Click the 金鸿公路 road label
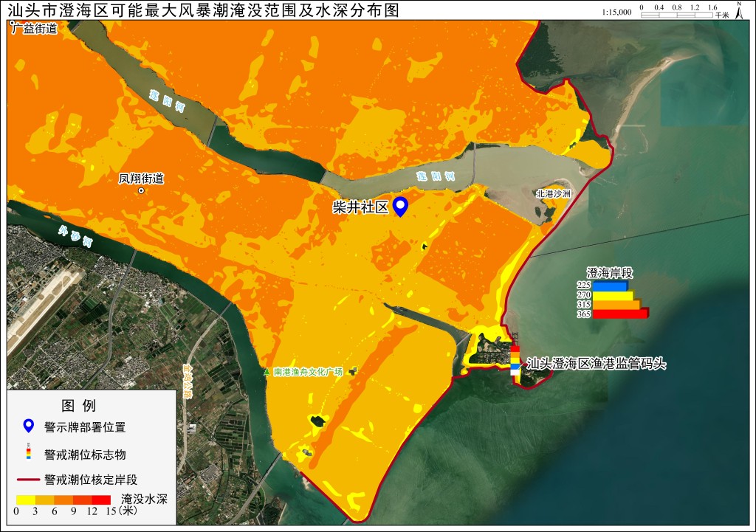Viewport: 756px width, 532px height. 187,380
